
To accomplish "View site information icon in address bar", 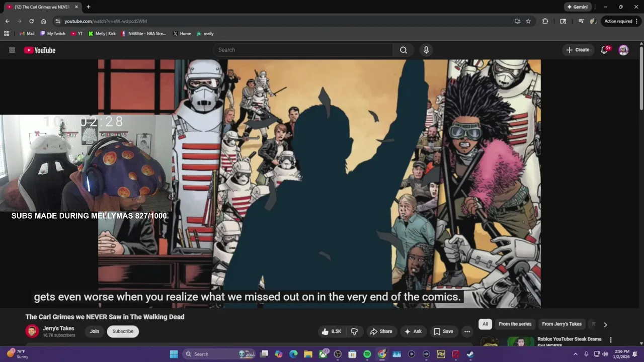I will (58, 21).
